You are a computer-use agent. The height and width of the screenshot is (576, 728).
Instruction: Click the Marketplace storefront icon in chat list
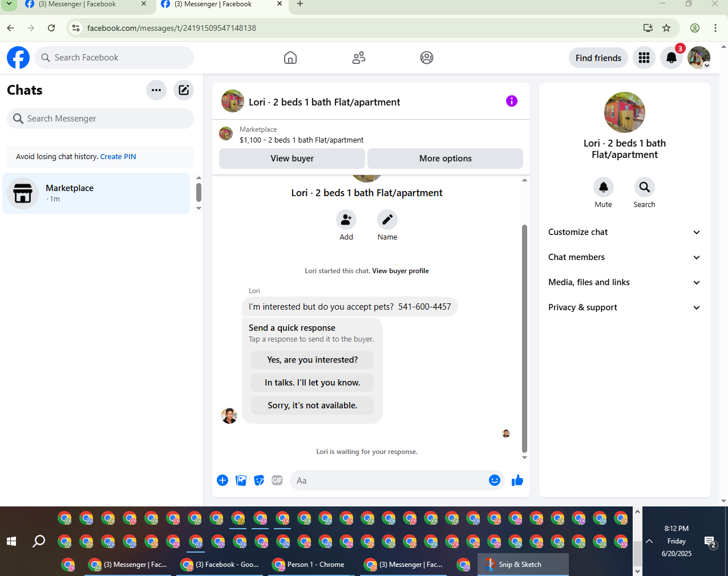23,193
